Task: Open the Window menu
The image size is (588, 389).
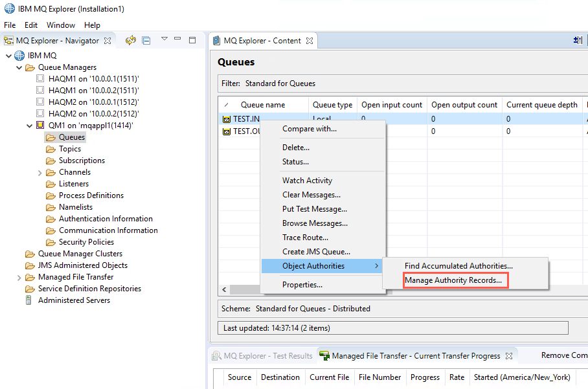Action: coord(61,25)
